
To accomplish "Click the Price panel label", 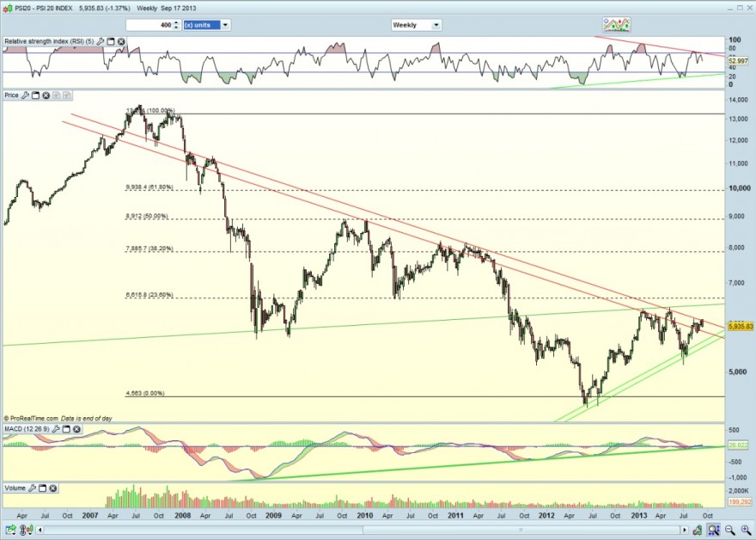I will (11, 95).
